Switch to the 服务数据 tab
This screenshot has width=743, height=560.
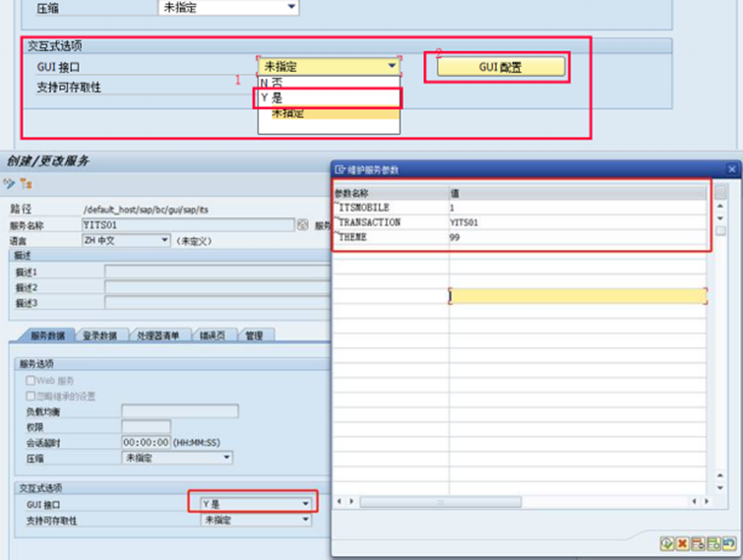click(x=48, y=336)
